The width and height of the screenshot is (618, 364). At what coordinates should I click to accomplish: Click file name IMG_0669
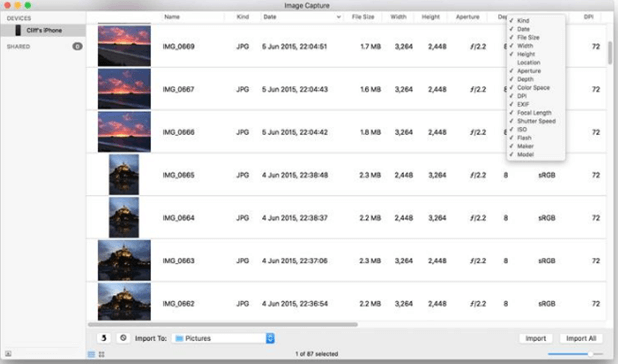click(179, 46)
